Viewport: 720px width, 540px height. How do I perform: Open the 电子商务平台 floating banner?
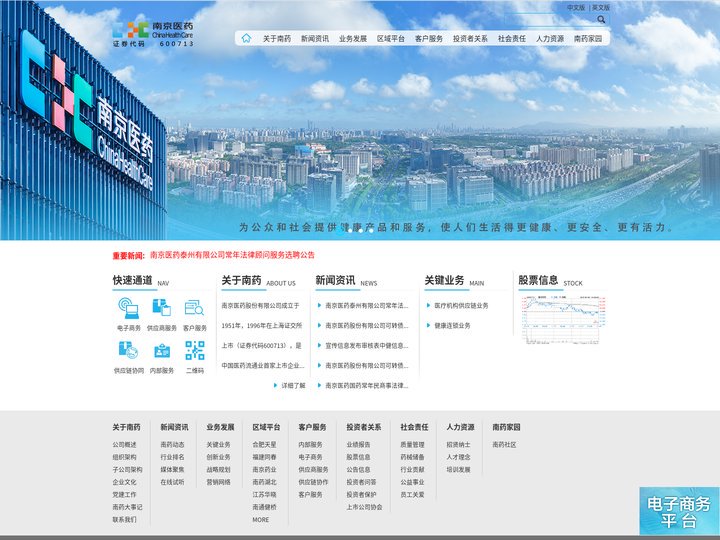(679, 511)
